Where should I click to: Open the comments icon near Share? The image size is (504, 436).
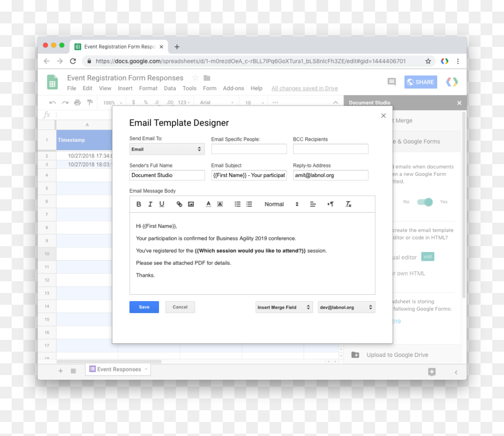click(391, 82)
